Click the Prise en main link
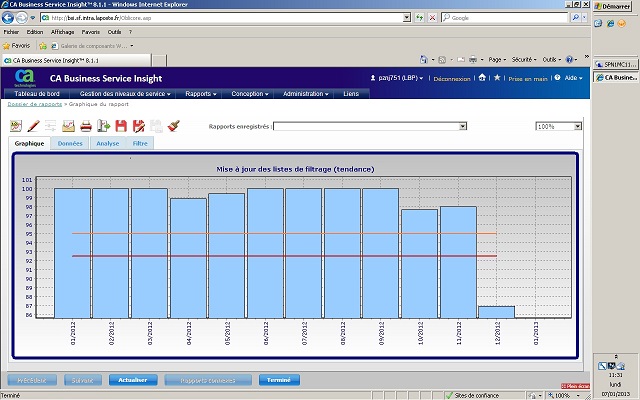 point(528,78)
